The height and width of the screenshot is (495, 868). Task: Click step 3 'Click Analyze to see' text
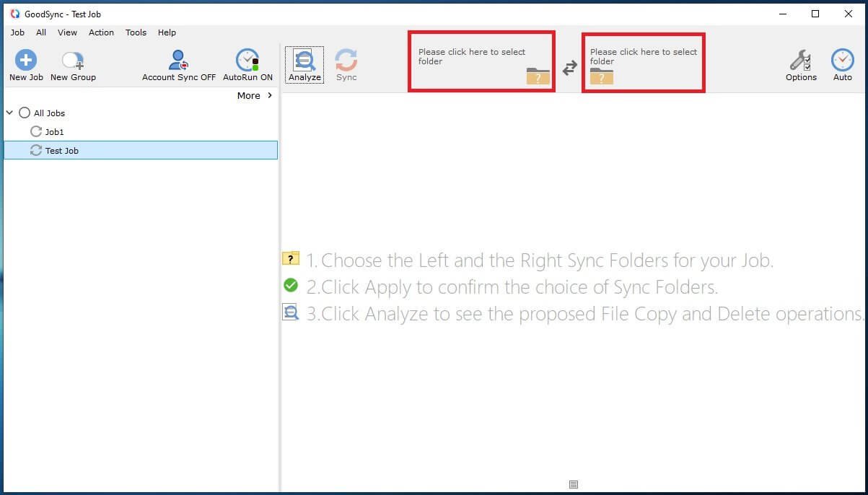click(x=585, y=314)
